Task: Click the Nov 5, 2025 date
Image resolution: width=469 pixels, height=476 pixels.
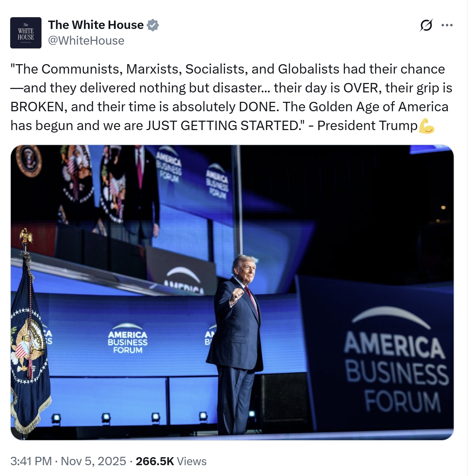Action: pyautogui.click(x=93, y=461)
